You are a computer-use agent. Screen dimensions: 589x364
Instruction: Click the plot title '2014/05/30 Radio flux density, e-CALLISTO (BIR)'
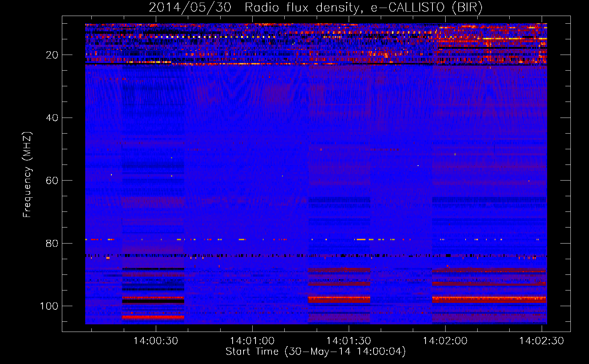316,7
